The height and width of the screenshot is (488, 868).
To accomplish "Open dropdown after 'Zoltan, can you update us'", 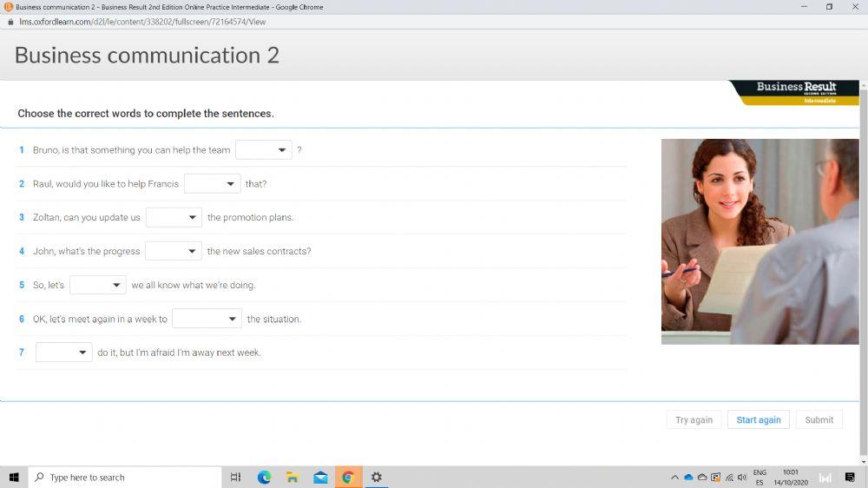I will (174, 217).
